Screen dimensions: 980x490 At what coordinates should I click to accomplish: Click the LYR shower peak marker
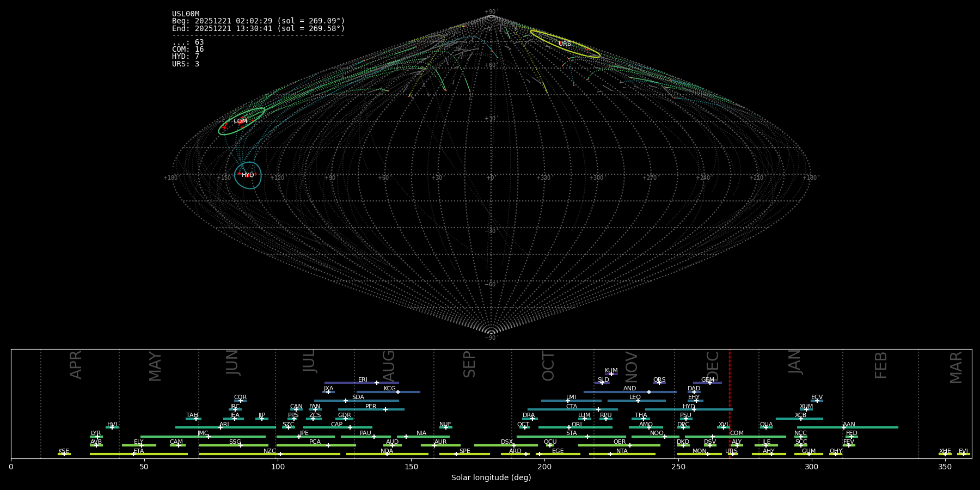point(97,437)
